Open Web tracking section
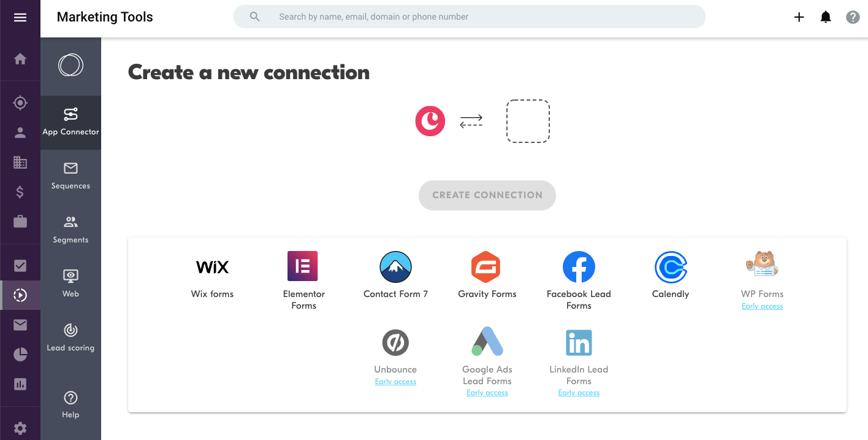Screen dimensions: 868x440 70,284
